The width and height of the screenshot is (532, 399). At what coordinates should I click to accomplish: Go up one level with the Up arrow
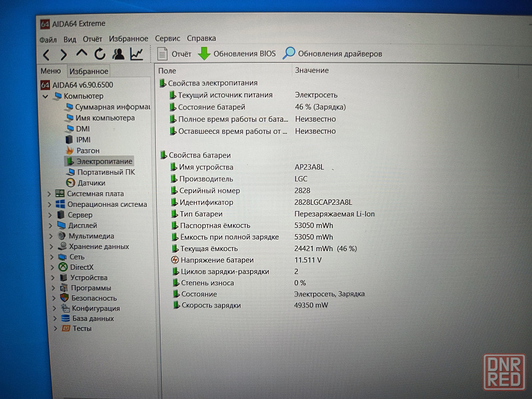pos(81,53)
